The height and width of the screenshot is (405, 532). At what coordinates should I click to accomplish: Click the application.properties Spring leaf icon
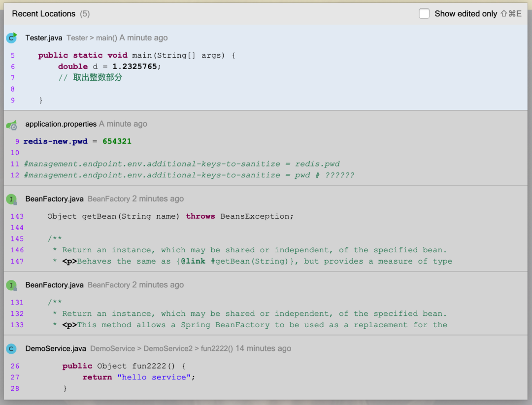(x=11, y=125)
